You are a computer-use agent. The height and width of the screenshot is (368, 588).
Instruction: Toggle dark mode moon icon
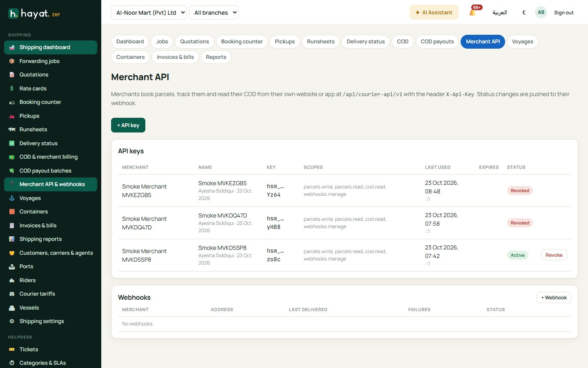click(x=524, y=13)
